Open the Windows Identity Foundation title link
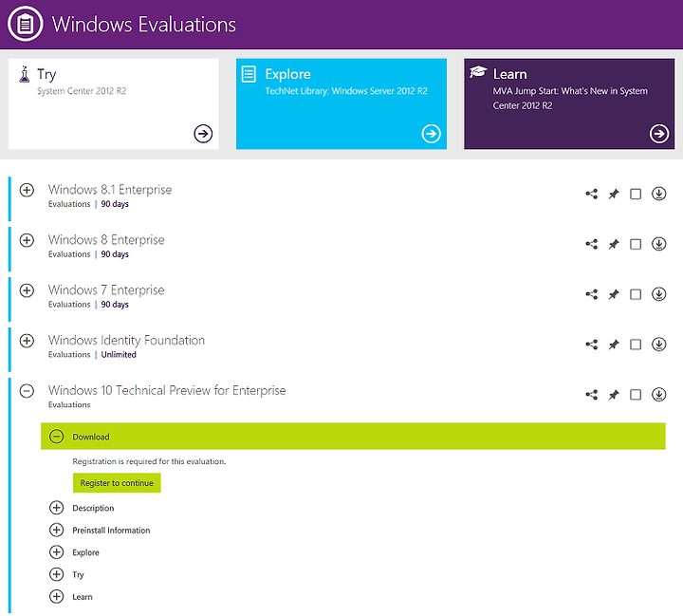Viewport: 683px width, 616px height. tap(126, 340)
